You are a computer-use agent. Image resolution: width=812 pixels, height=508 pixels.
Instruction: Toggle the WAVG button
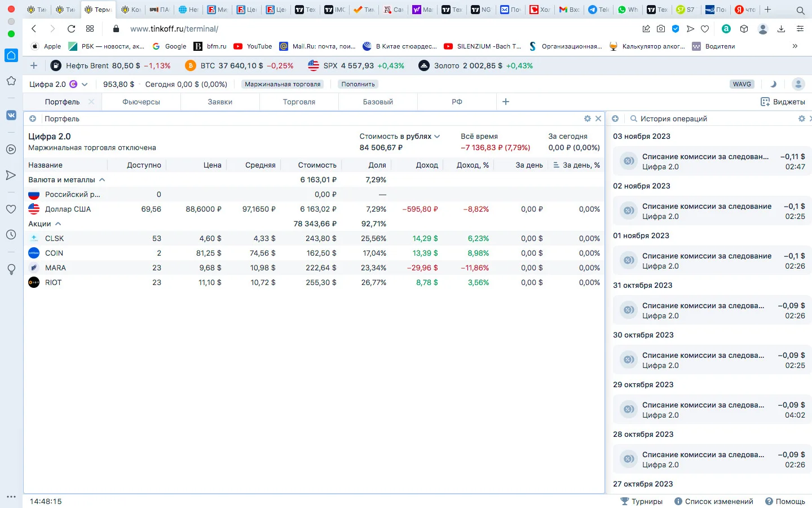[x=742, y=84]
